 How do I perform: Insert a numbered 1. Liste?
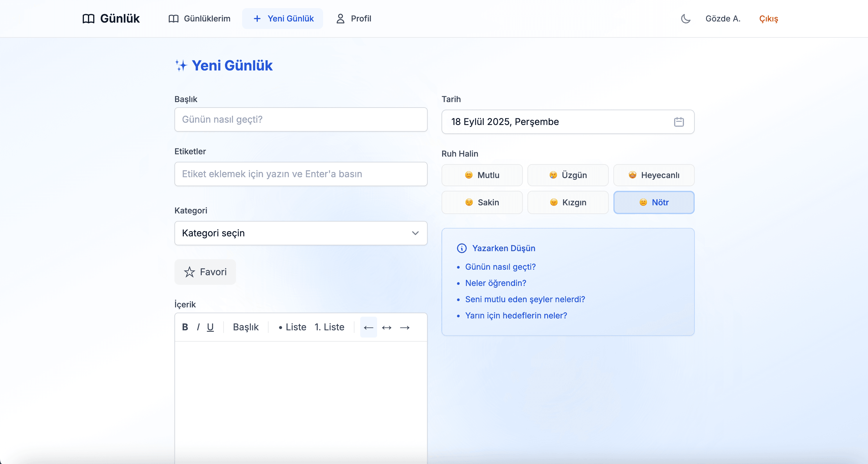point(329,327)
